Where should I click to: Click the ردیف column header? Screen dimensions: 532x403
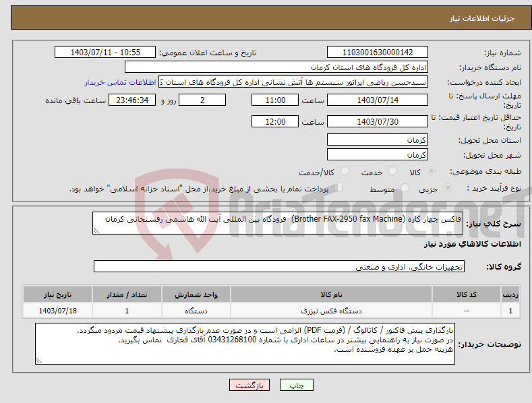pos(510,294)
